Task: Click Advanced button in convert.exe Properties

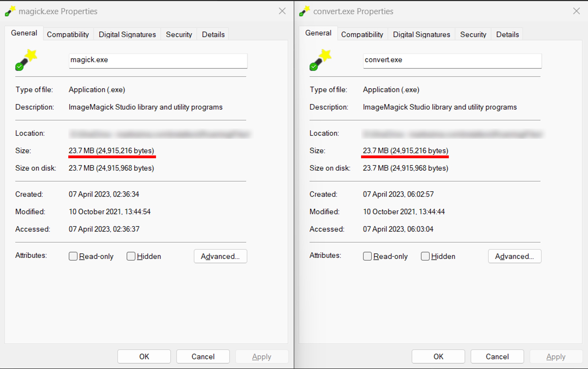Action: click(515, 256)
